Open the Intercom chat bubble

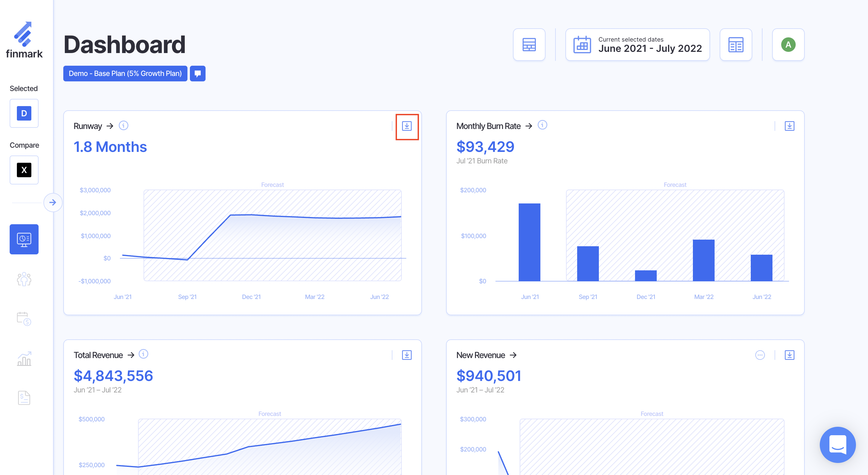point(837,445)
